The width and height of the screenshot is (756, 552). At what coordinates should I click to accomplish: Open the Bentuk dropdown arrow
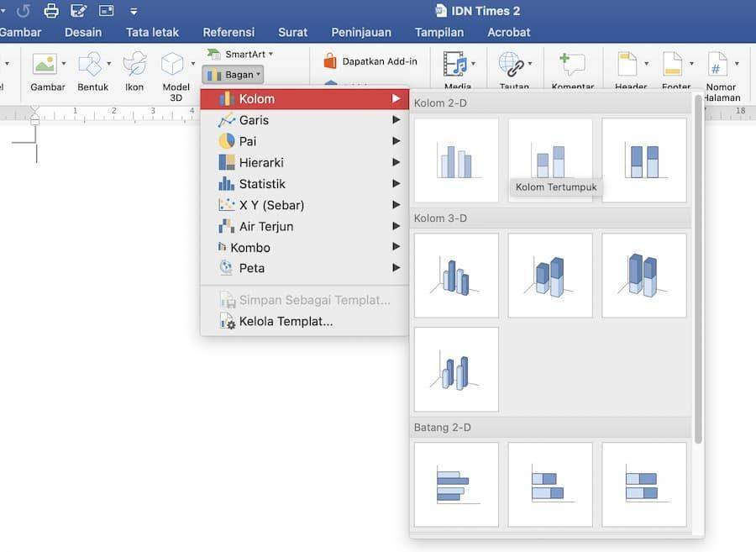109,64
